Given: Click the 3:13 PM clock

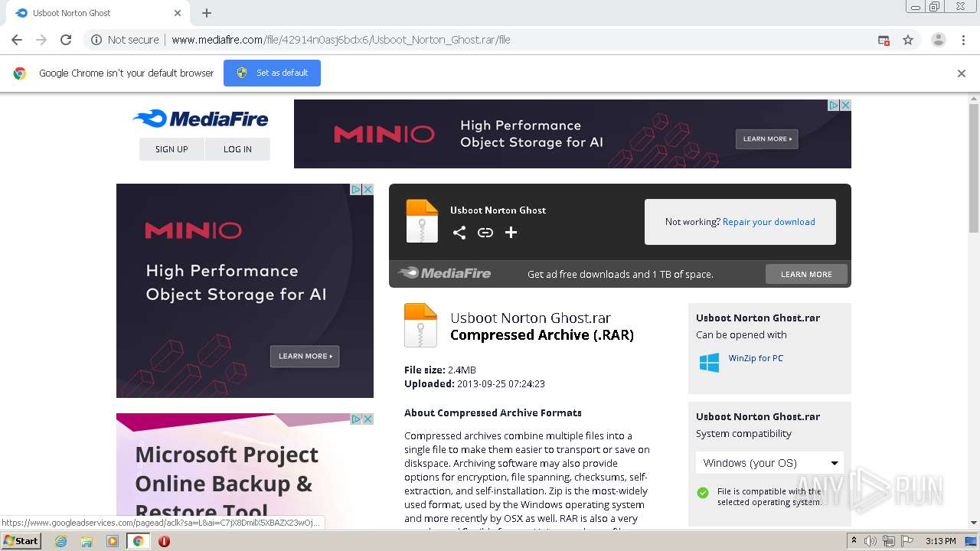Looking at the screenshot, I should (x=940, y=541).
